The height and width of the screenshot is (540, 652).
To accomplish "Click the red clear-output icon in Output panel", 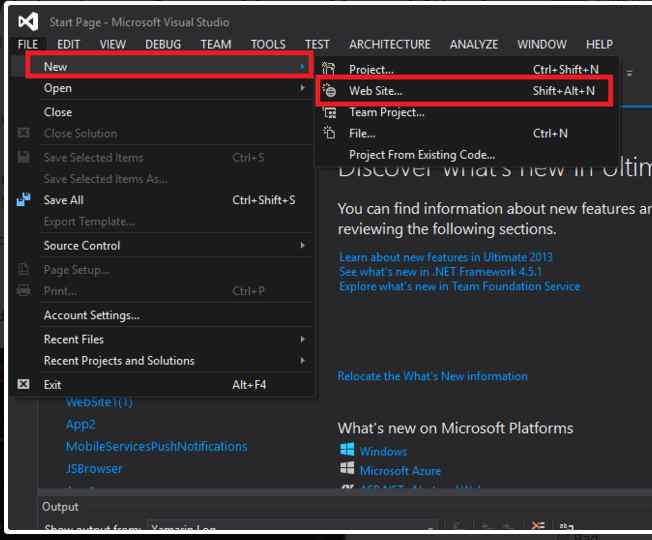I will pyautogui.click(x=538, y=526).
